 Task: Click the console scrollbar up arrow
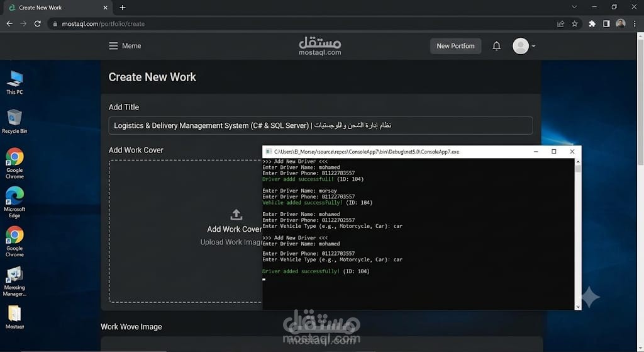click(577, 162)
